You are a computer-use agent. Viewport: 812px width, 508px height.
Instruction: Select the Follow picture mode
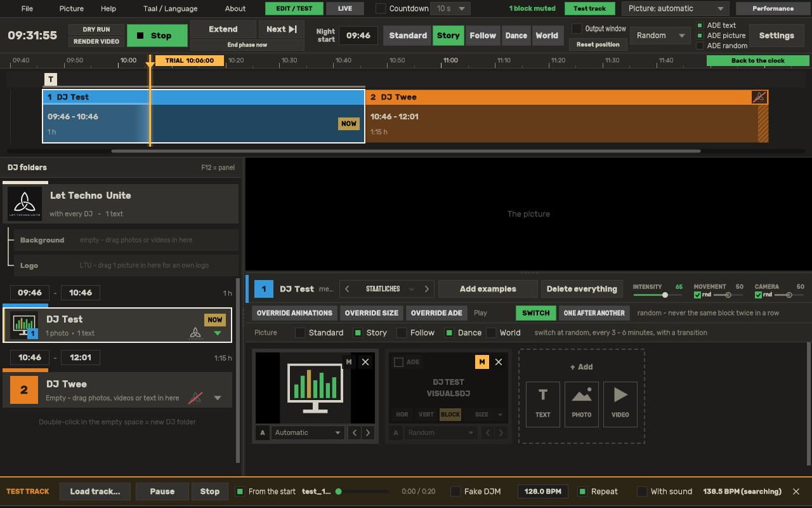click(x=483, y=36)
